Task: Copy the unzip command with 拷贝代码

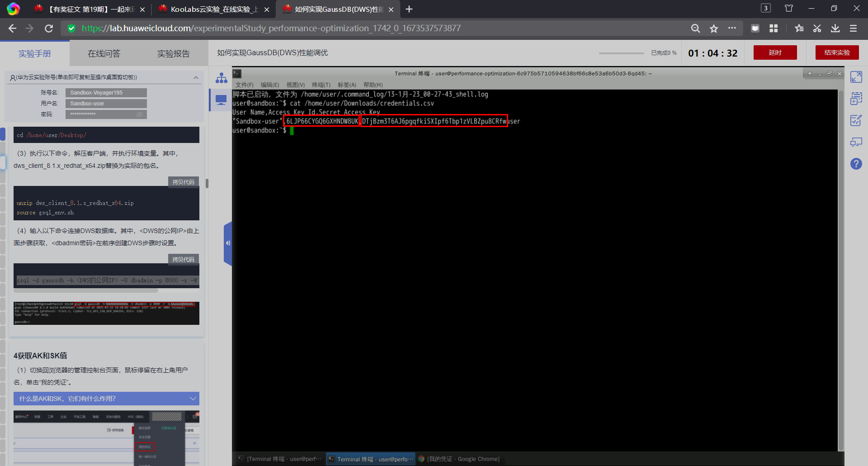Action: point(183,182)
